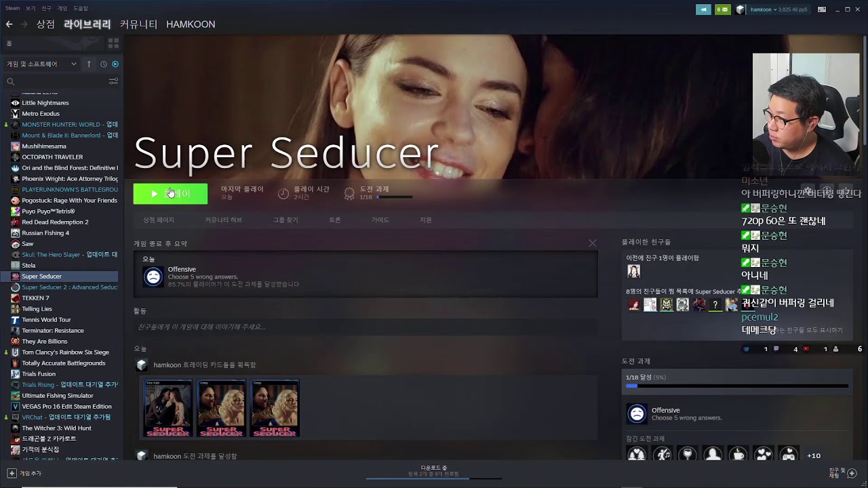
Task: Click the hamkoon profile avatar icon
Action: 741,9
